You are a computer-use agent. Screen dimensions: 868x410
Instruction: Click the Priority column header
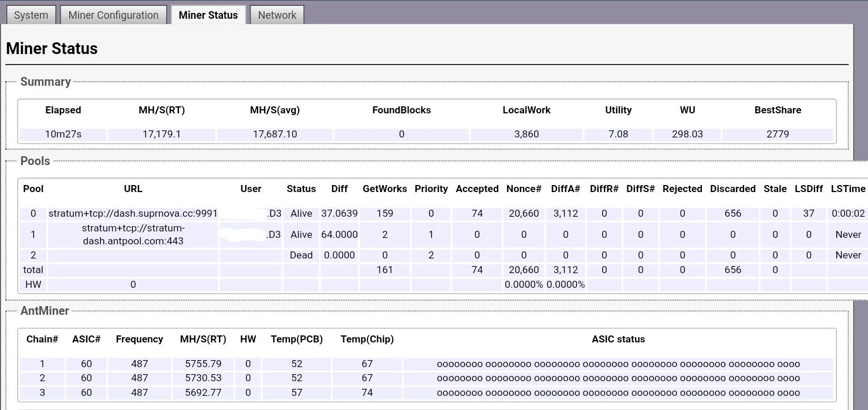pyautogui.click(x=431, y=189)
